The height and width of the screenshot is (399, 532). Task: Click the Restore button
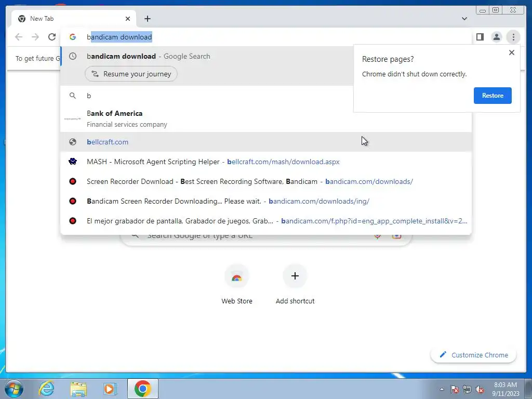493,96
